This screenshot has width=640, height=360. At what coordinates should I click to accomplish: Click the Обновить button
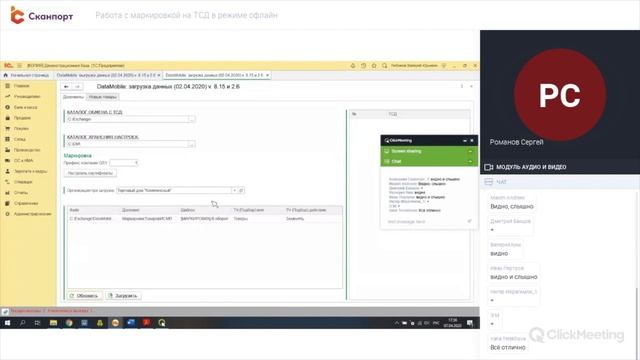click(84, 296)
